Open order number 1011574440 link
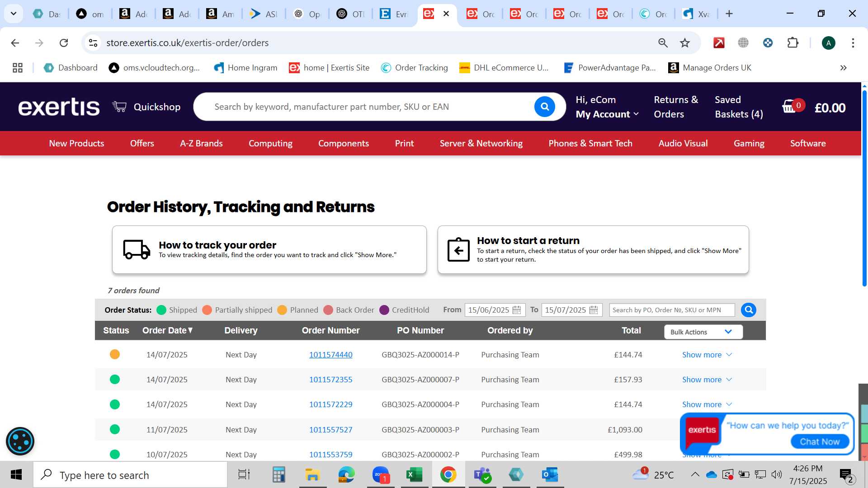The height and width of the screenshot is (488, 868). (330, 355)
